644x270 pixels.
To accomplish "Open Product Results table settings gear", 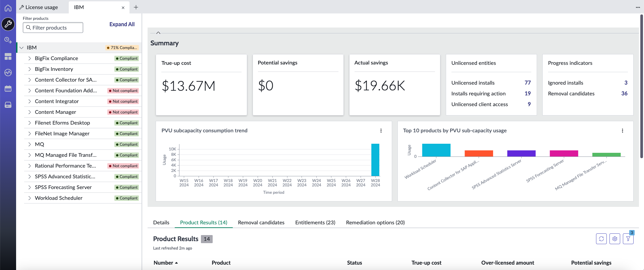I will [x=615, y=239].
